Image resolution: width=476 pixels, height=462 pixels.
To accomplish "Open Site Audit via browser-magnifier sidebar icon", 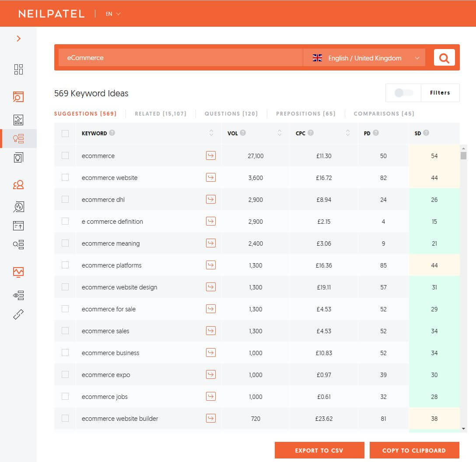I will point(18,97).
